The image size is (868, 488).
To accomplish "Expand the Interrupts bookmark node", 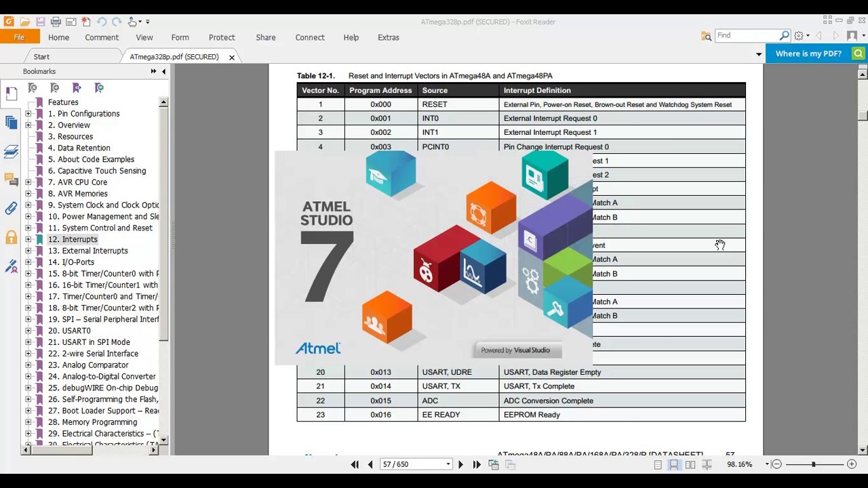I will [28, 239].
